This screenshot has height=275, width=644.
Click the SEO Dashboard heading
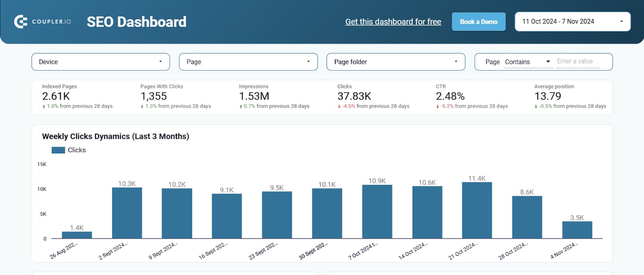(x=137, y=22)
